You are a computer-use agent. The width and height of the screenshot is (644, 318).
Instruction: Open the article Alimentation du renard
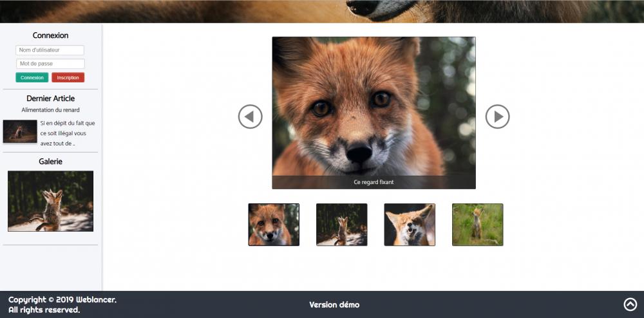pos(50,110)
